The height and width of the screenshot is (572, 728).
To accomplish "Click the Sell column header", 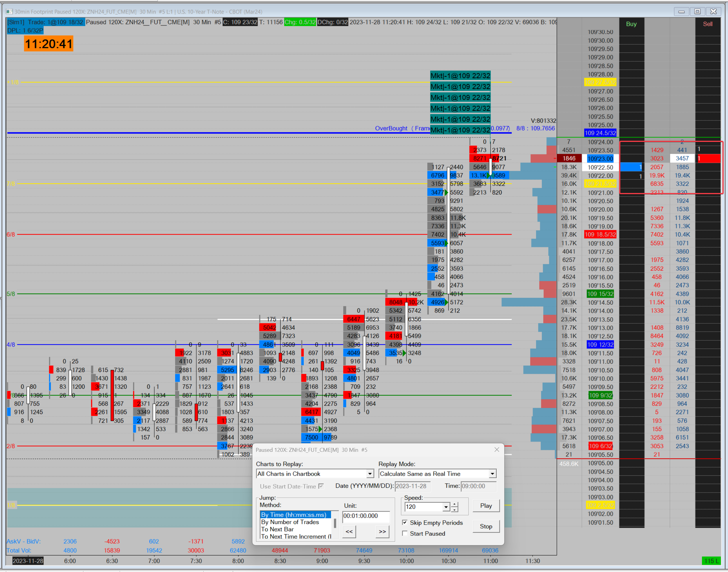I will (707, 24).
